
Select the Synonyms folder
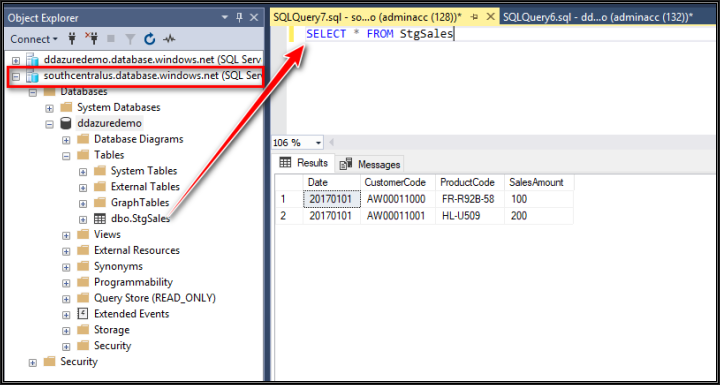[x=118, y=266]
